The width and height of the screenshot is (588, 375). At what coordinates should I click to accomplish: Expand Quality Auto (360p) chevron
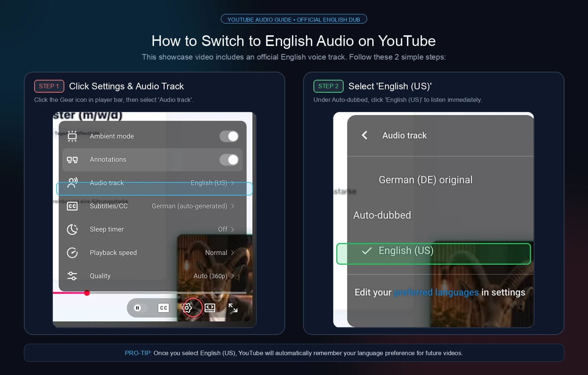233,276
